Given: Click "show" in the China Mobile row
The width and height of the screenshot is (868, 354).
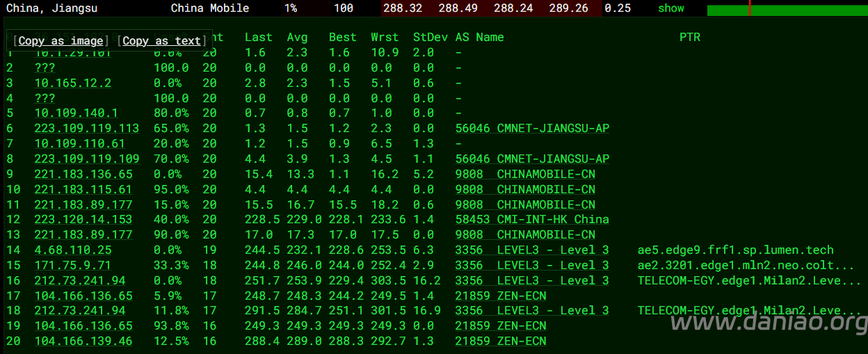Looking at the screenshot, I should coord(670,8).
